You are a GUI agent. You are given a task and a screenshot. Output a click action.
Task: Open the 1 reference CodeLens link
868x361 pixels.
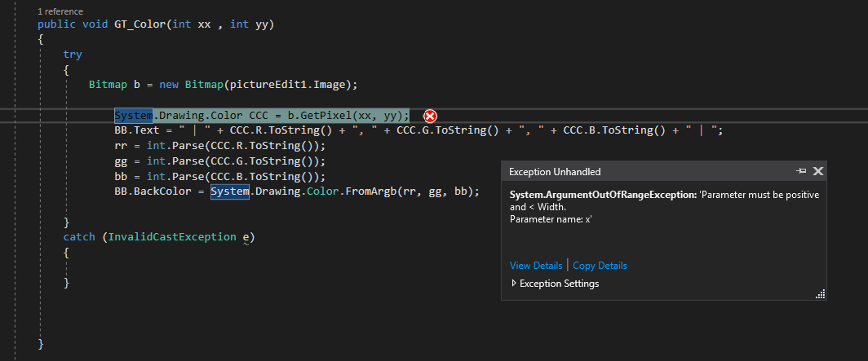point(60,12)
